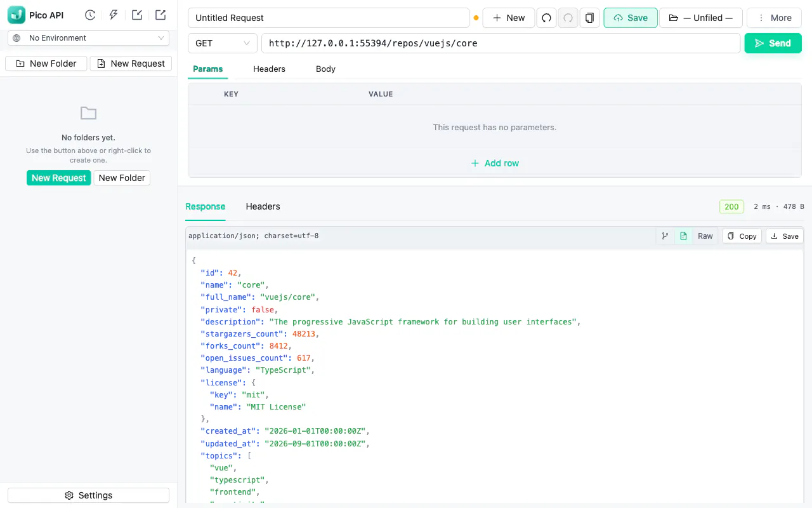Switch to the request Headers tab
Viewport: 812px width, 508px height.
[269, 69]
